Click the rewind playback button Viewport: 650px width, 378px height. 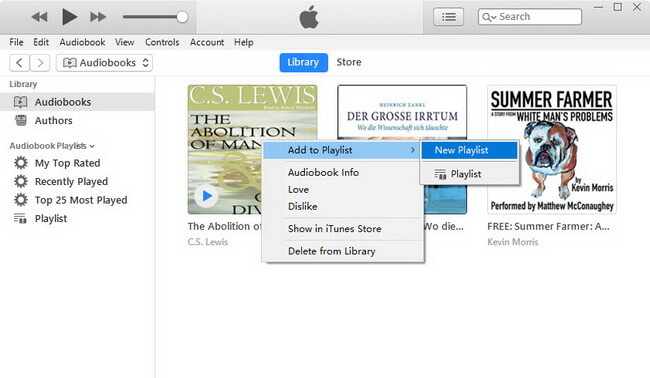tap(39, 17)
